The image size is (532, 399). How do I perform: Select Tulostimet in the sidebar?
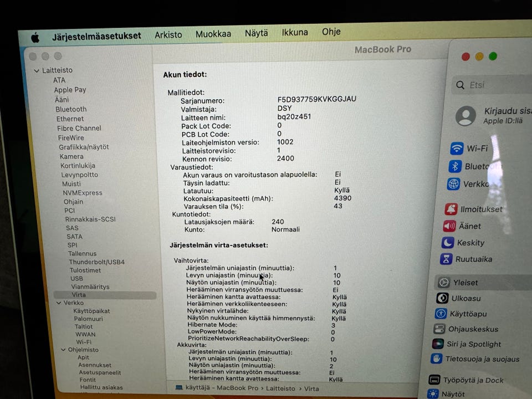(x=85, y=270)
